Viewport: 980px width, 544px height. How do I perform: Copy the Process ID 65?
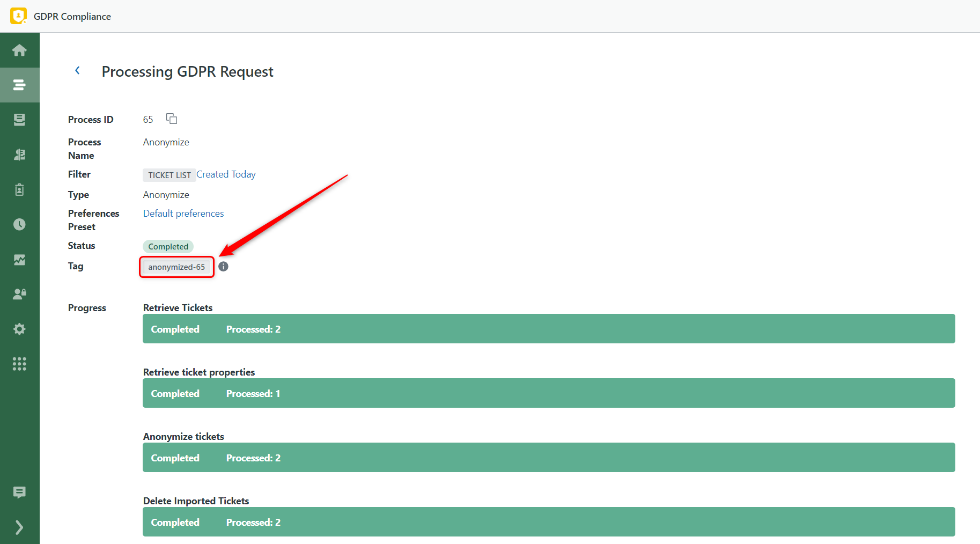[172, 119]
